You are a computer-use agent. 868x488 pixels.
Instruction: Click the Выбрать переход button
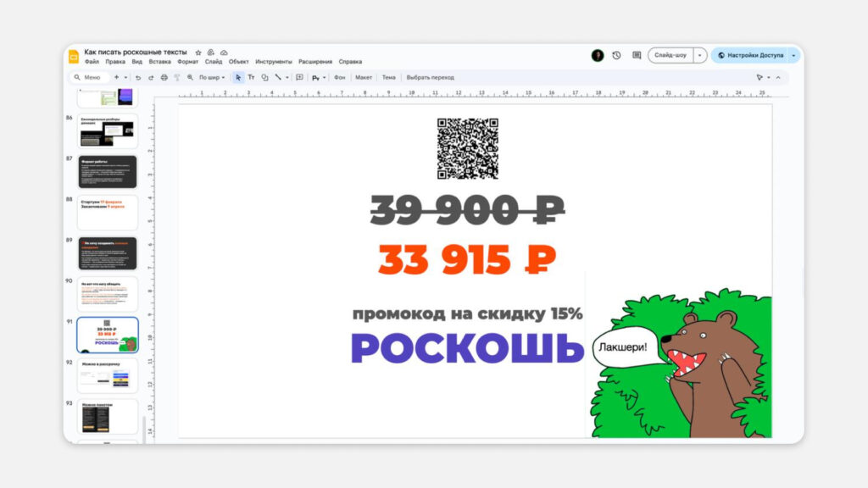coord(430,77)
